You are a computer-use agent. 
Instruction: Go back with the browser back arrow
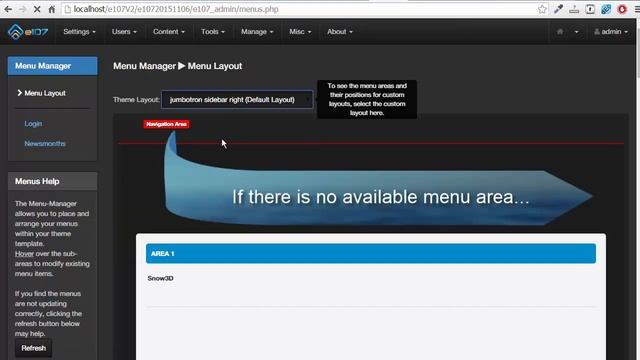8,9
